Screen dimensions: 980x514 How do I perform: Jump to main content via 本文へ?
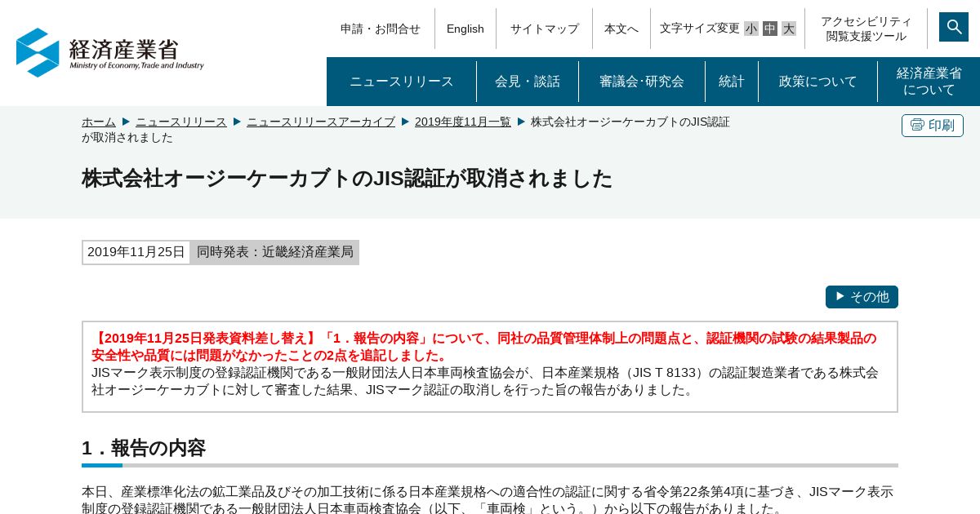621,29
